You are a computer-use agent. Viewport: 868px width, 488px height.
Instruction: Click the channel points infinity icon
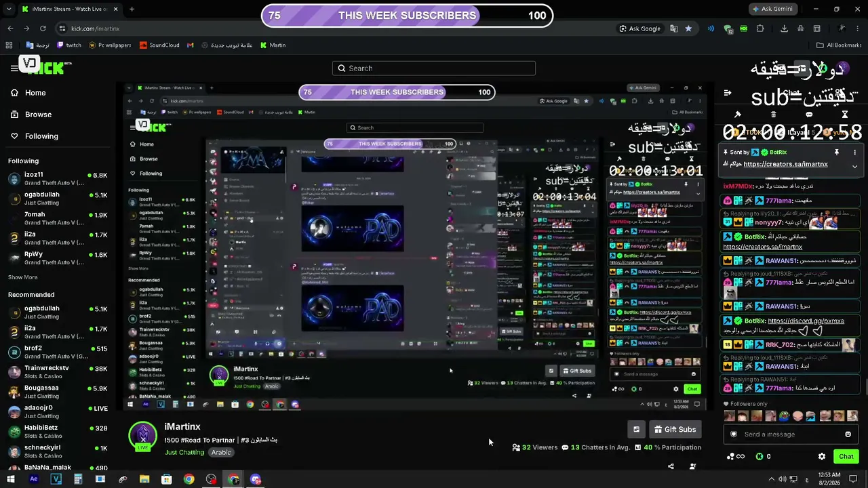[x=735, y=456]
